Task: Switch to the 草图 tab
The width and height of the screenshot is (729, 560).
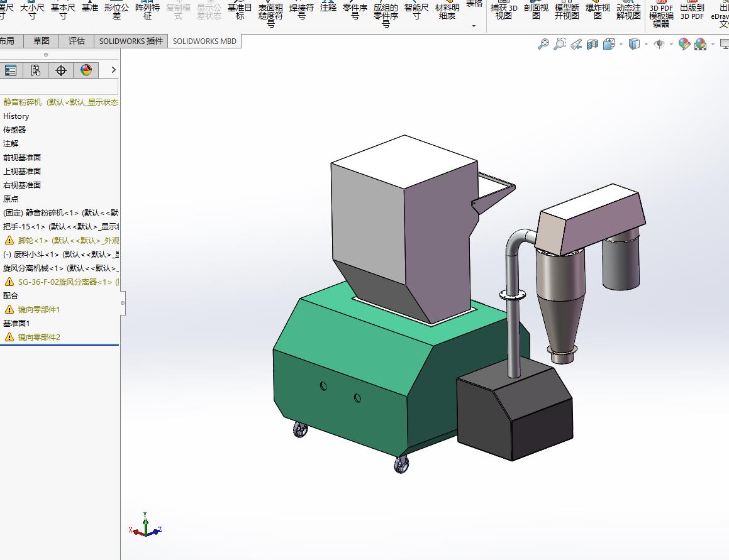Action: [42, 41]
